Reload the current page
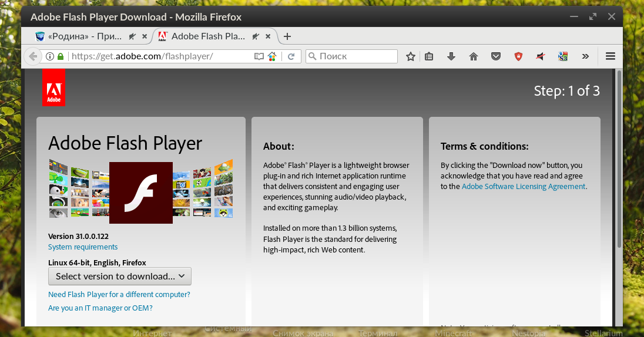 [291, 56]
